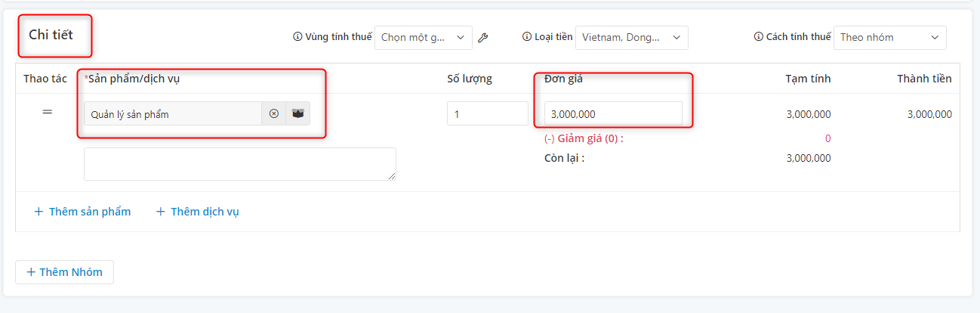Focus the Đơn giá 3,000,000 input
Image resolution: width=980 pixels, height=313 pixels.
click(613, 113)
